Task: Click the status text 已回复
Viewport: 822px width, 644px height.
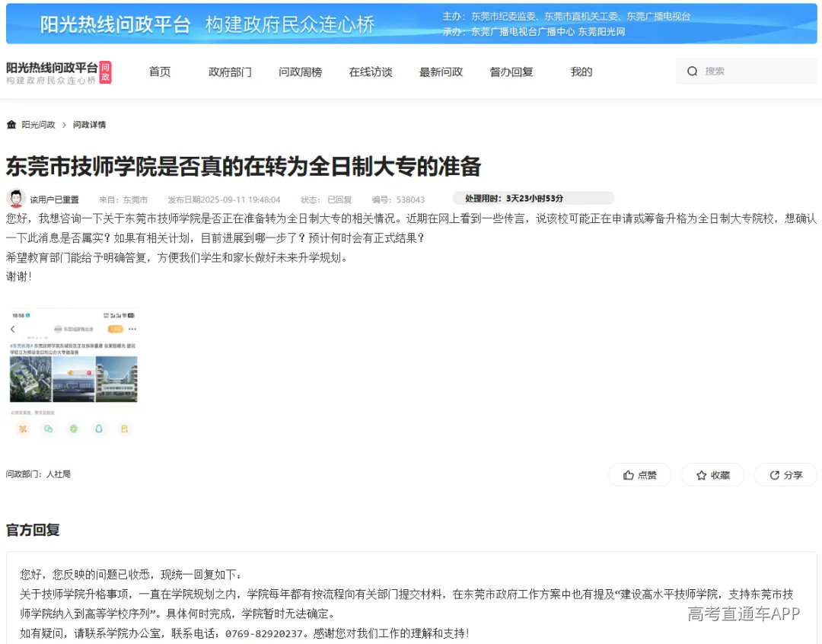Action: pos(339,199)
